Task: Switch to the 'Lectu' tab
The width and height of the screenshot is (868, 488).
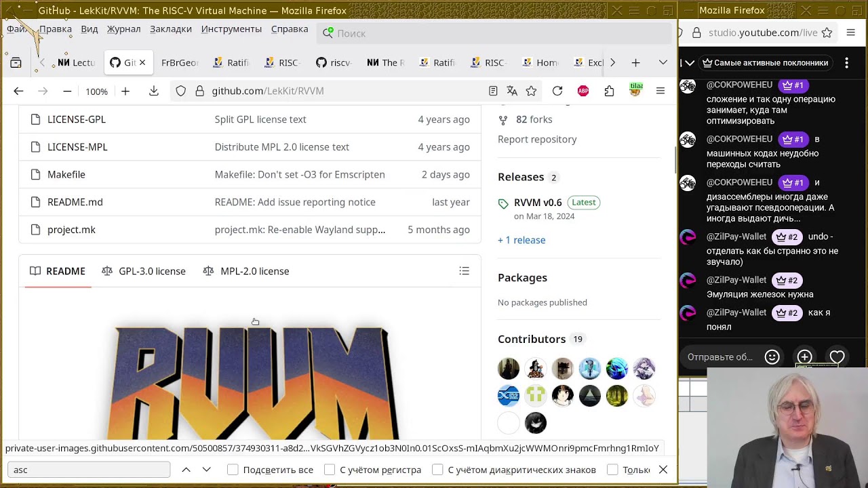Action: point(76,62)
